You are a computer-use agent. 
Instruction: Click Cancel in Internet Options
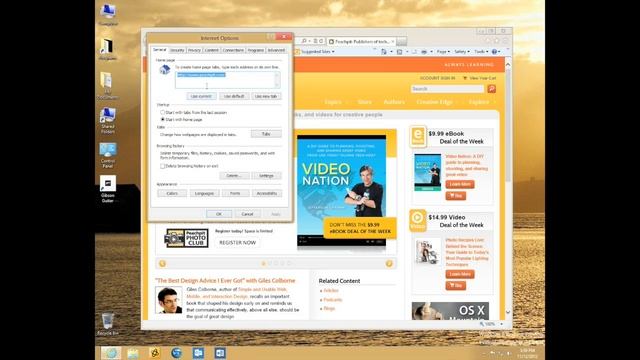coord(247,214)
